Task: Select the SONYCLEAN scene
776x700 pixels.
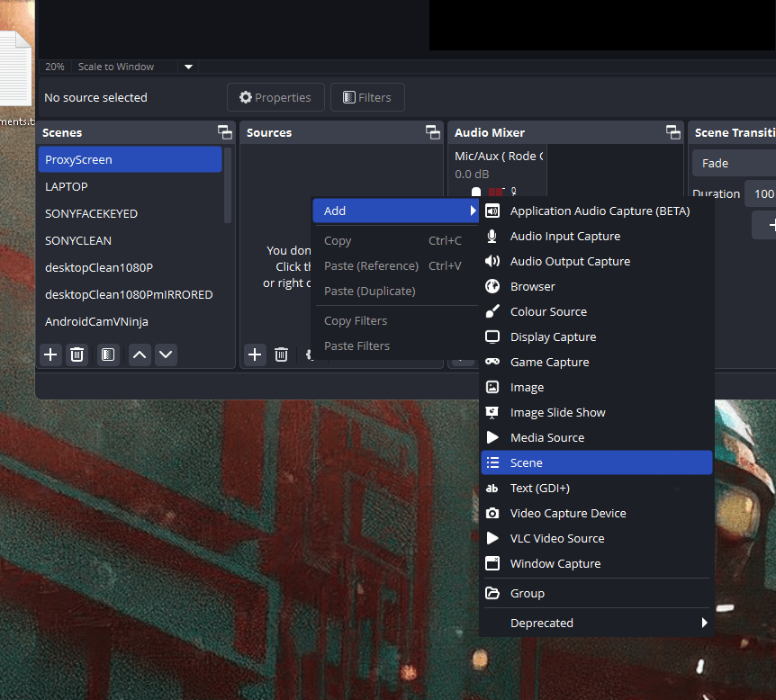Action: [x=130, y=240]
